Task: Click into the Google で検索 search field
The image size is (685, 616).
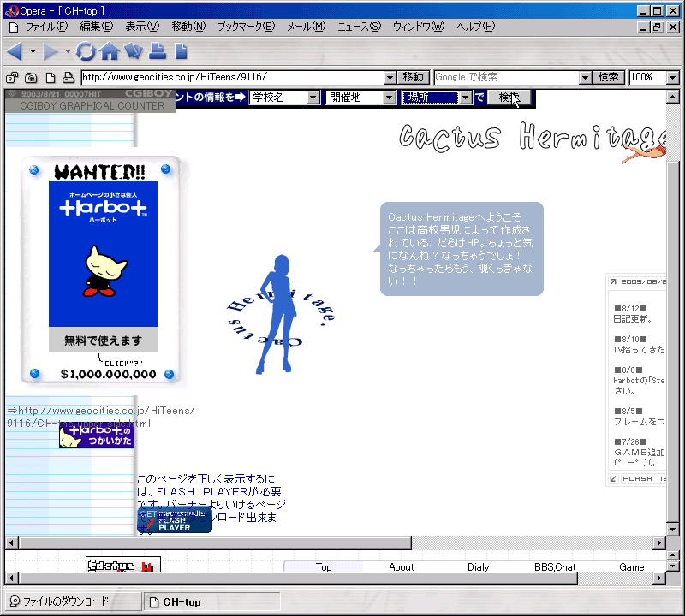Action: coord(507,78)
